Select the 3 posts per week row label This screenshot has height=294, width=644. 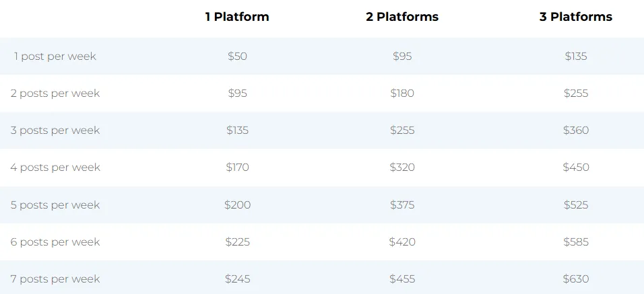tap(55, 131)
